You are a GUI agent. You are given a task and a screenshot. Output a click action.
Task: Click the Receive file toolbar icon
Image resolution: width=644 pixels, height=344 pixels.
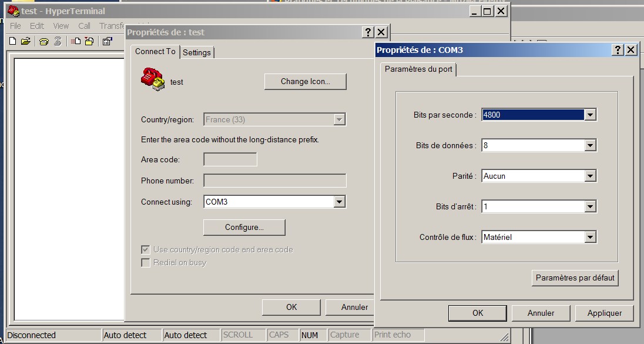[89, 41]
